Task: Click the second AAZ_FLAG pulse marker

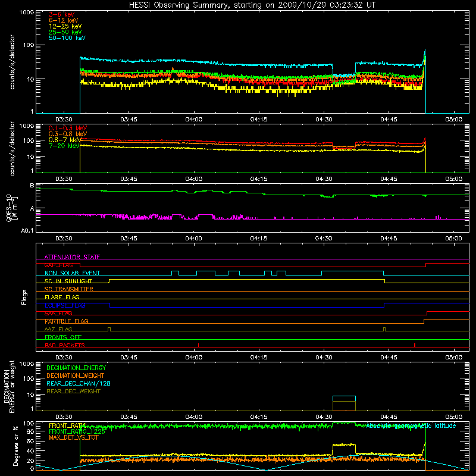Action: [x=384, y=329]
